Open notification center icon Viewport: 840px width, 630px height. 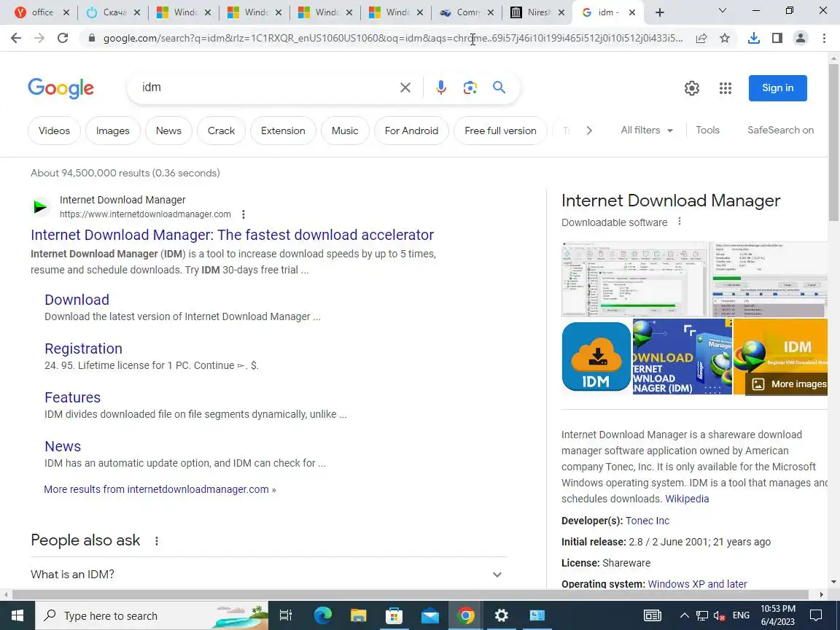(816, 615)
